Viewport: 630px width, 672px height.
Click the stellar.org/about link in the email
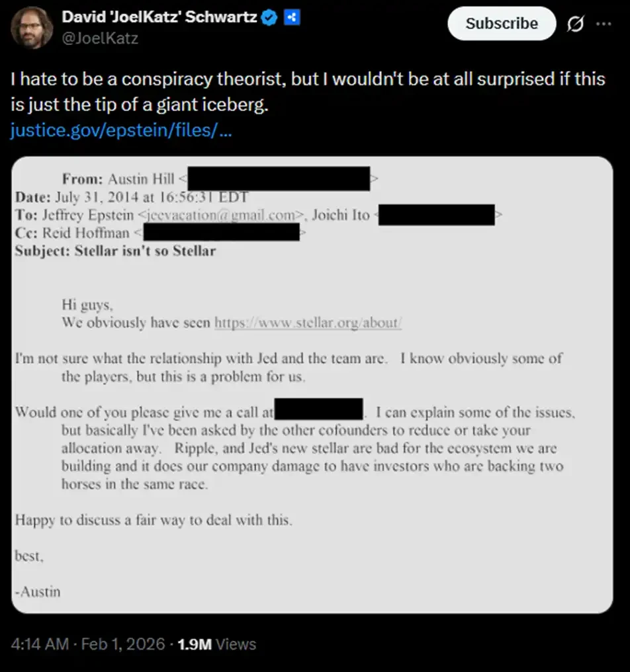click(308, 323)
